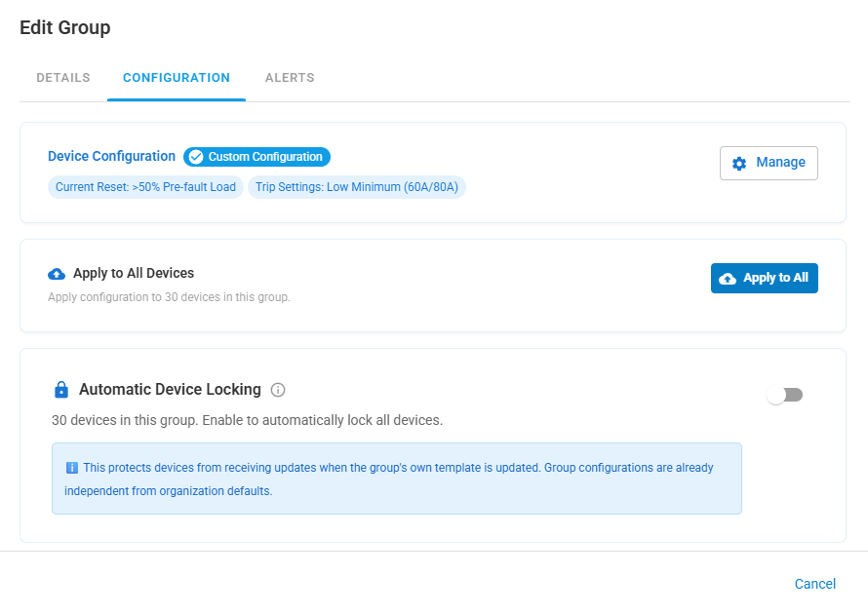Click the Device Configuration heading

pos(111,157)
